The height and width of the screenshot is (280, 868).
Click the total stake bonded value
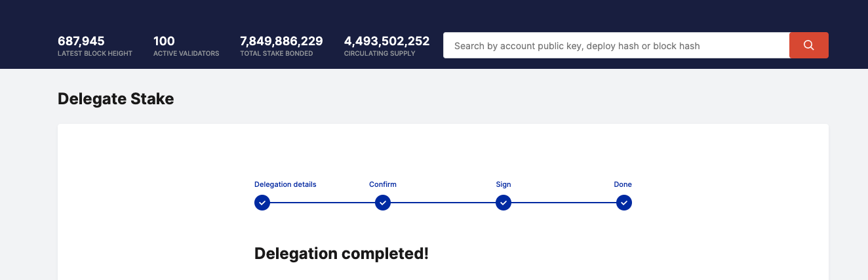(x=281, y=41)
